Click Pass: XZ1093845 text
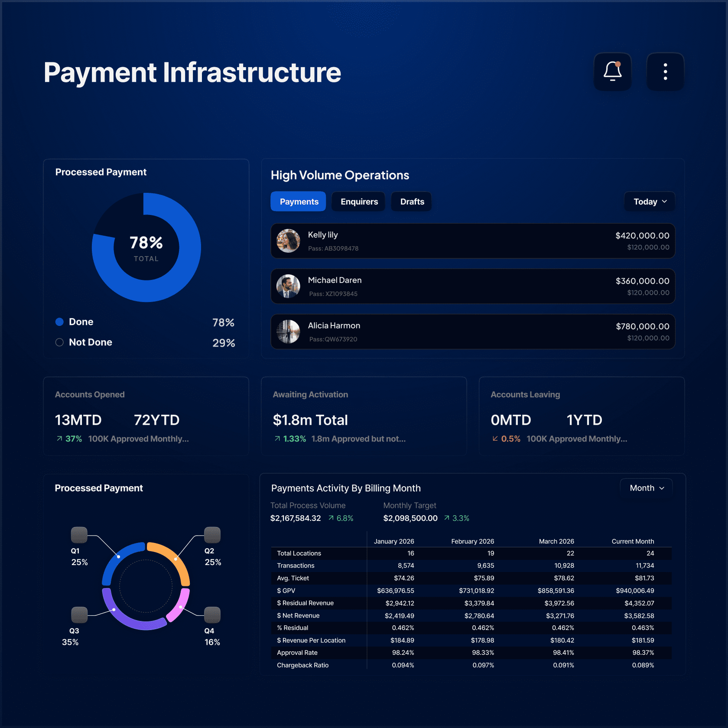The width and height of the screenshot is (728, 728). [333, 294]
